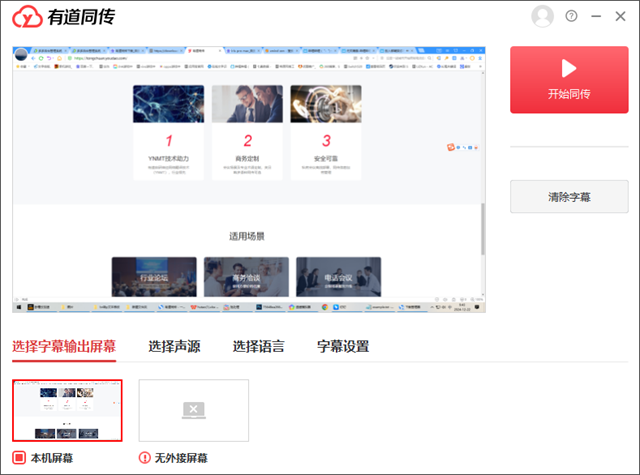Toggle the 本机屏幕 red selection indicator
640x475 pixels.
19,458
